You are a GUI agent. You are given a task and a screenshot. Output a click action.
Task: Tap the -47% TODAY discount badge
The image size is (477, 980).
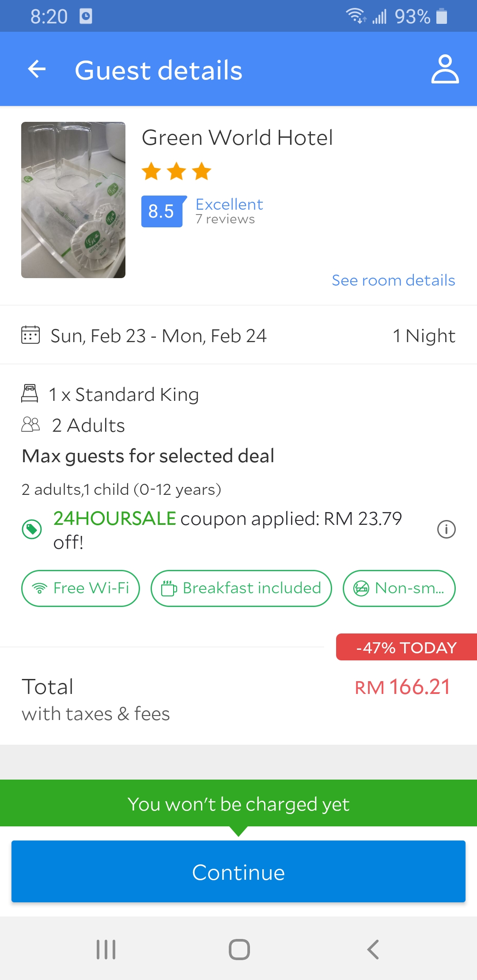coord(406,647)
